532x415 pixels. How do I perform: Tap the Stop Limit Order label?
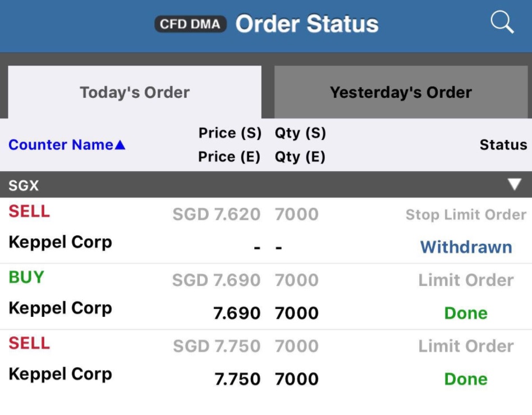coord(466,215)
